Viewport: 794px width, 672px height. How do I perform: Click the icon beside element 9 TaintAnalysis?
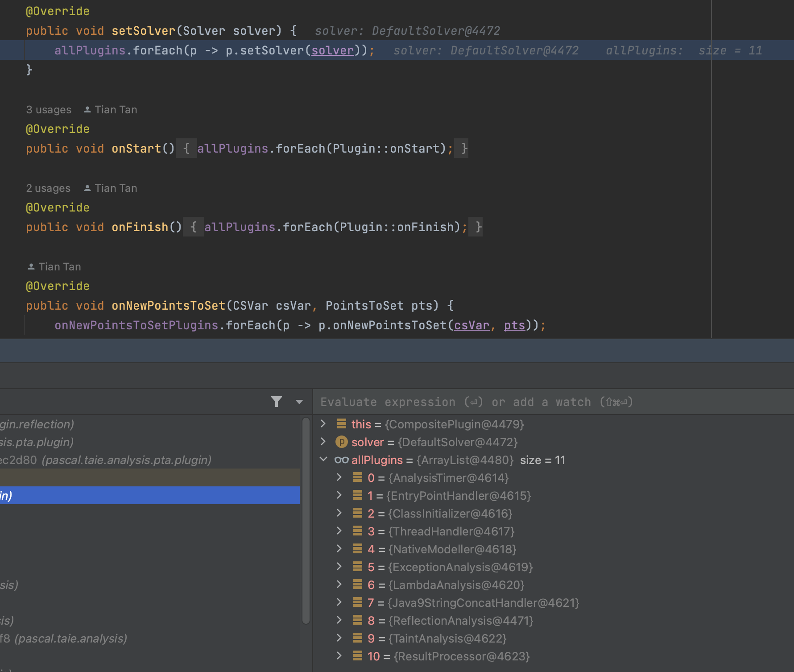tap(358, 638)
